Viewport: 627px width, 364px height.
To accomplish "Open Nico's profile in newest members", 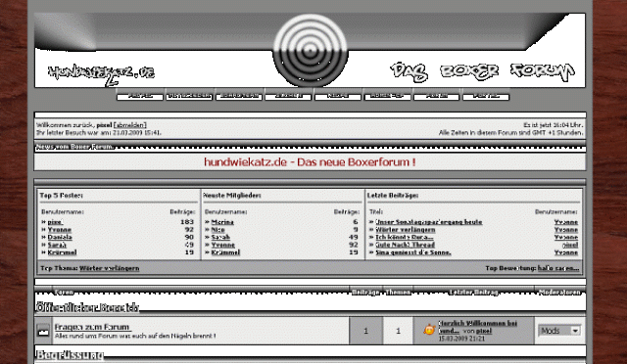I will 217,230.
